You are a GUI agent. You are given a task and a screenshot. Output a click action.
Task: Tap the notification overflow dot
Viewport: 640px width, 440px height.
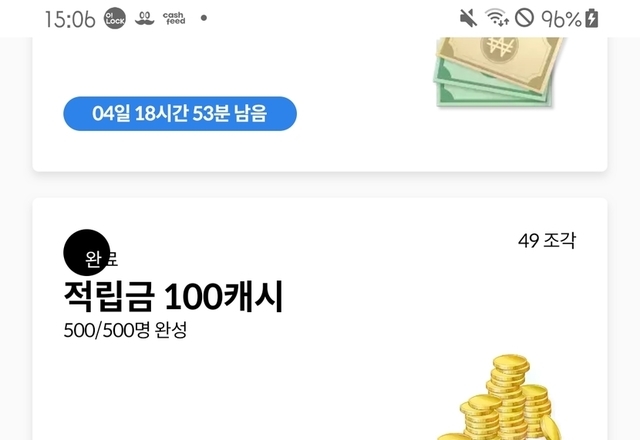pos(204,18)
